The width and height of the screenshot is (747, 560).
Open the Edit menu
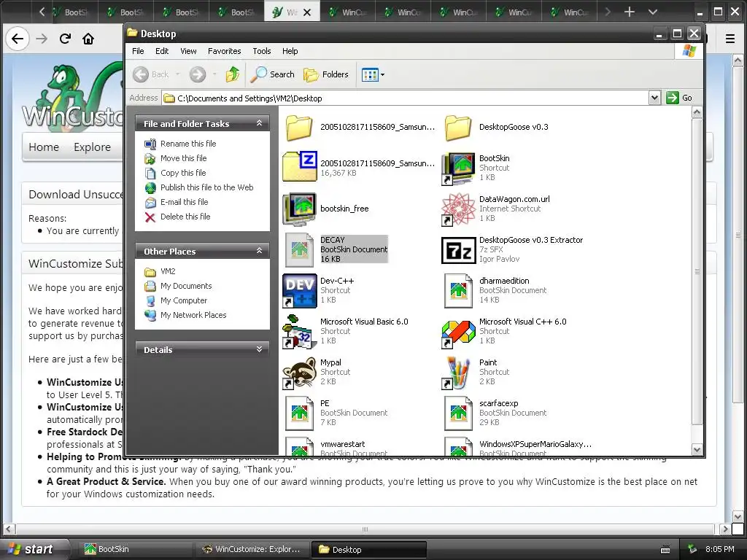[x=162, y=51]
